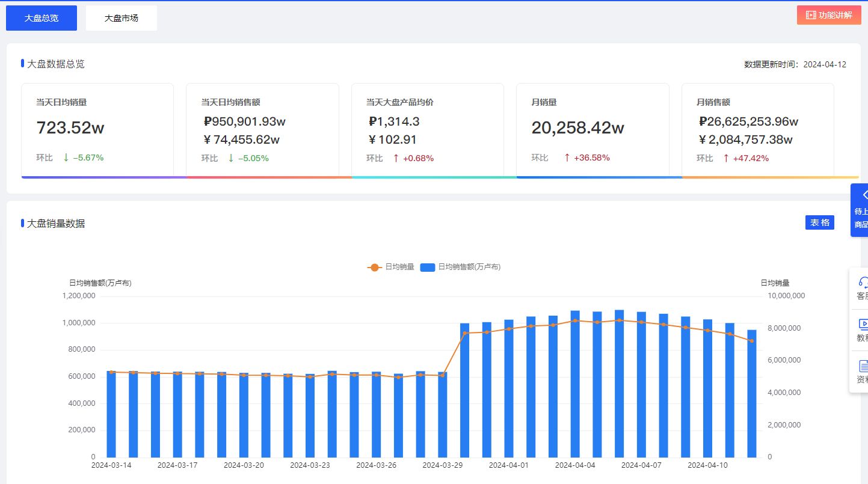Open 客服 headset support icon
The image size is (868, 484).
pyautogui.click(x=863, y=282)
